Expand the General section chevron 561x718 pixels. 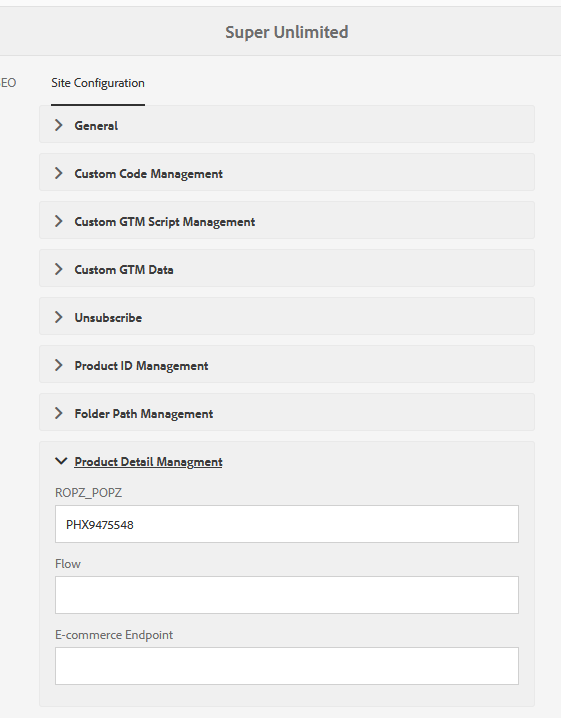[x=59, y=125]
